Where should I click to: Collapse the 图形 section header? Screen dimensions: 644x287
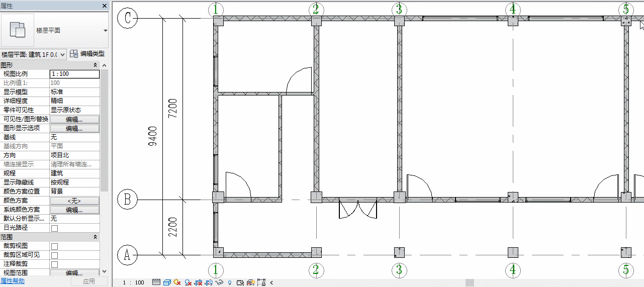[96, 65]
